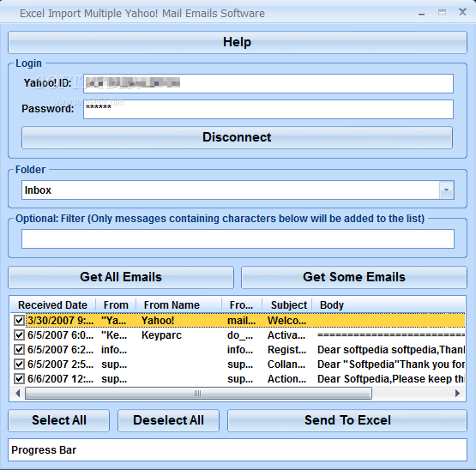The image size is (476, 470).
Task: Uncheck the 6/5/2007 6:0... Keyparc email checkbox
Action: (19, 335)
